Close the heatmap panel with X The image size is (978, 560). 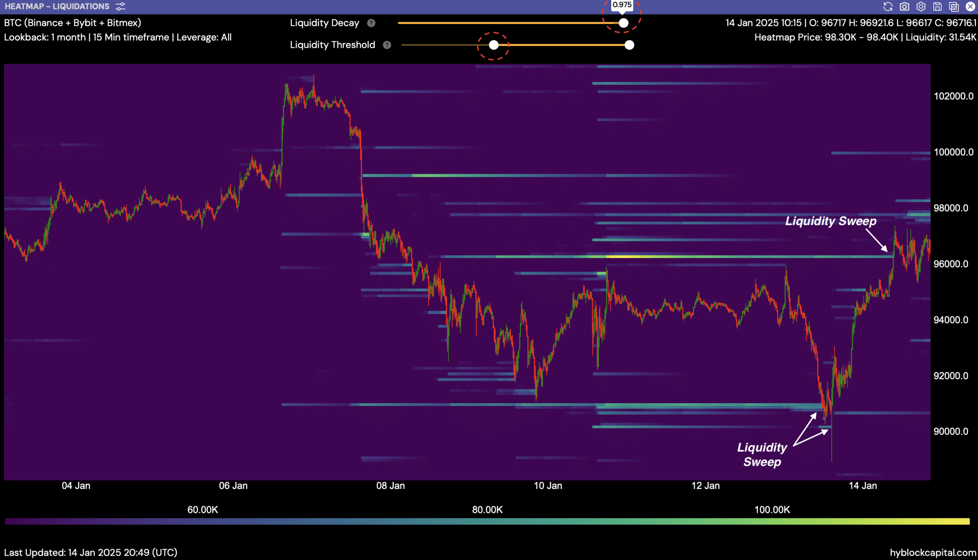click(970, 6)
